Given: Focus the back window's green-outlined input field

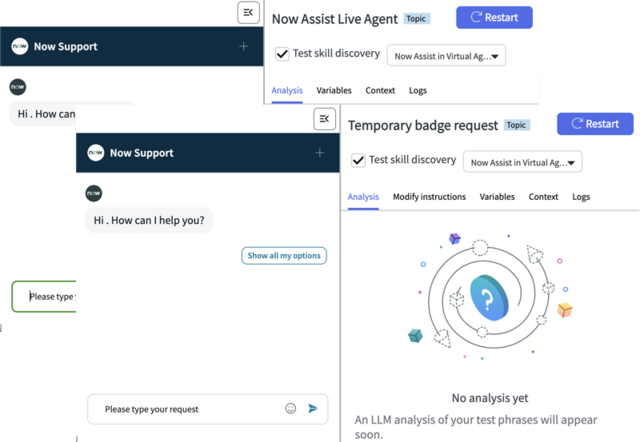Looking at the screenshot, I should point(44,296).
